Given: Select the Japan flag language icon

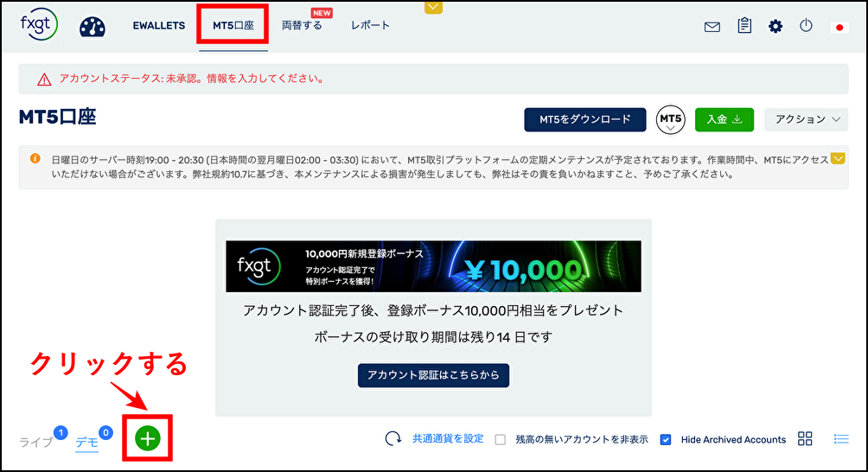Looking at the screenshot, I should click(839, 27).
